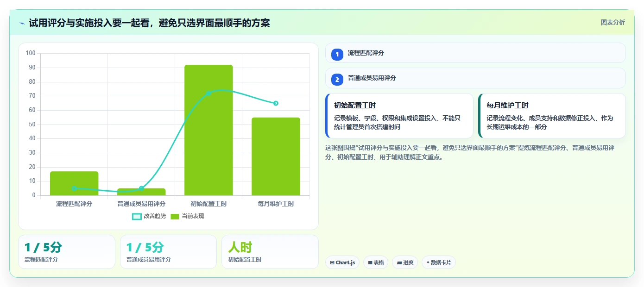Click the 改善趋势 teal legend swatch
This screenshot has width=644, height=287.
point(137,216)
